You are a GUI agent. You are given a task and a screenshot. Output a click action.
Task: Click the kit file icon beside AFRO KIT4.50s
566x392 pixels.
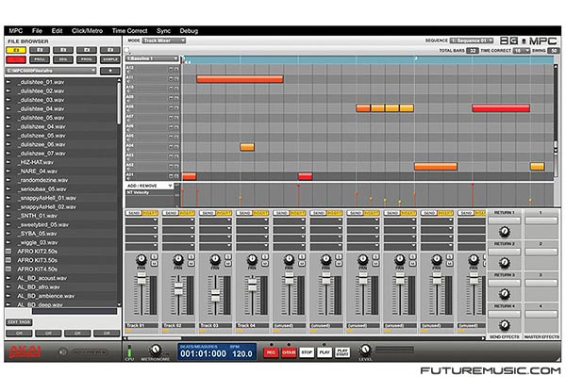[x=8, y=269]
